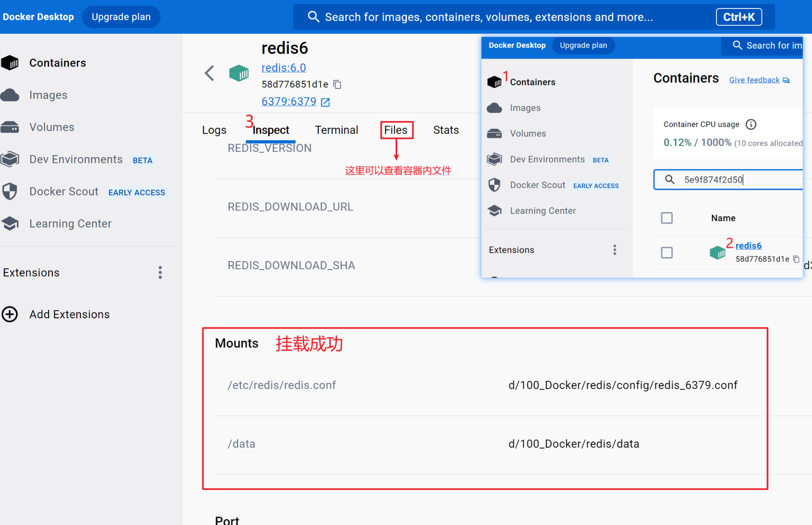Viewport: 812px width, 525px height.
Task: Open Containers in the main sidebar
Action: [x=57, y=63]
